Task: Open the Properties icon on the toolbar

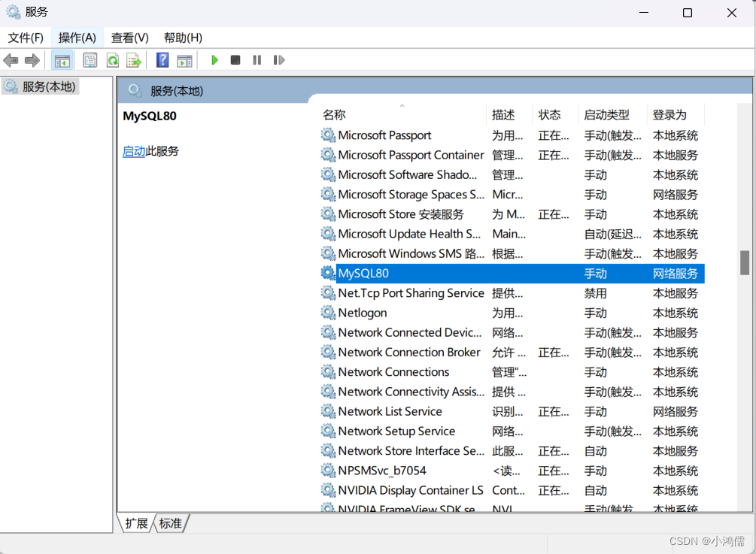Action: tap(90, 60)
